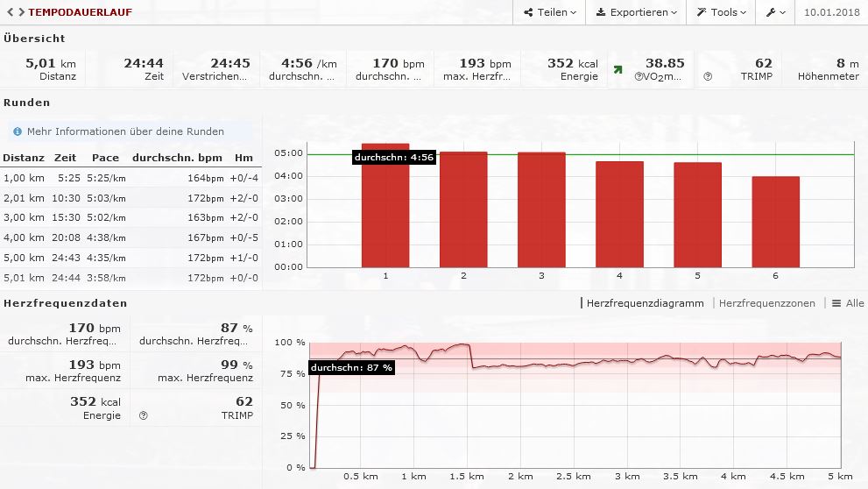Open the Teilen share dropdown

(550, 12)
